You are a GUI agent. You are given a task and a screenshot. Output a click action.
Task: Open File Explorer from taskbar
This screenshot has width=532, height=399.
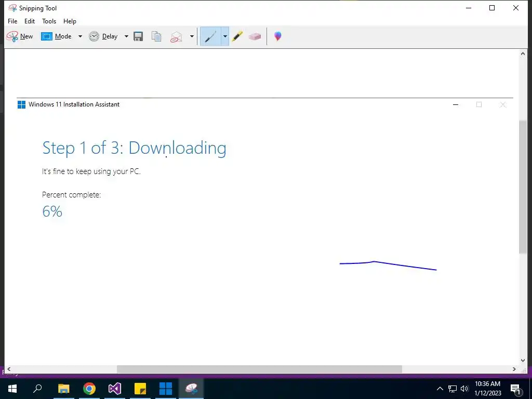click(x=64, y=389)
